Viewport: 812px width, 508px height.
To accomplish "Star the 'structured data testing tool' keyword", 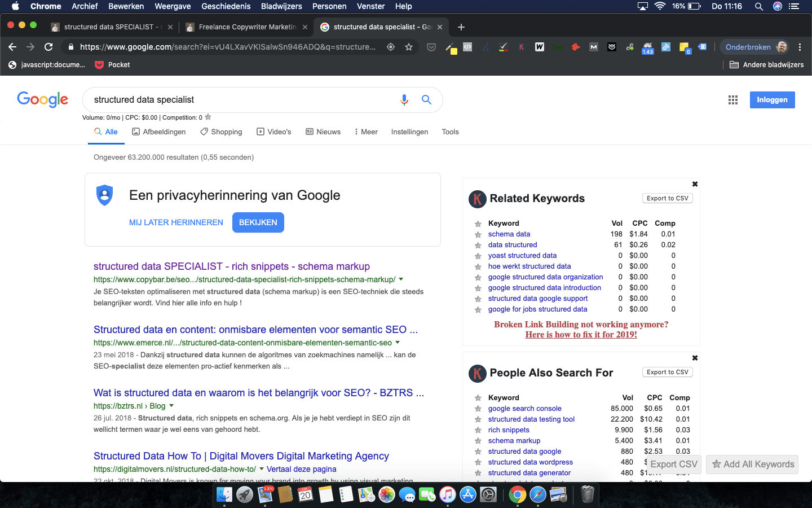I will pos(478,419).
